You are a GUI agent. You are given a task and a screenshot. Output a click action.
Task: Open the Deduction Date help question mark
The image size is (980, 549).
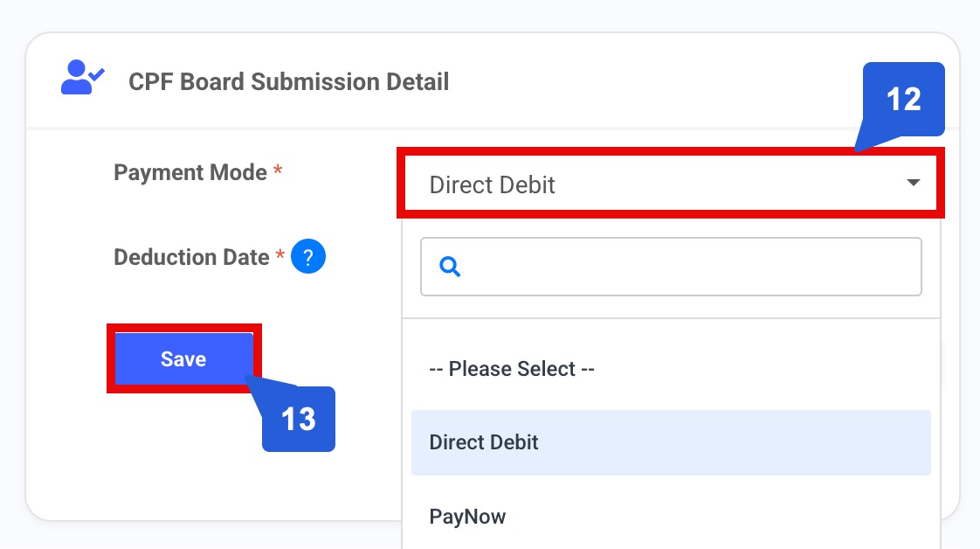[x=307, y=255]
